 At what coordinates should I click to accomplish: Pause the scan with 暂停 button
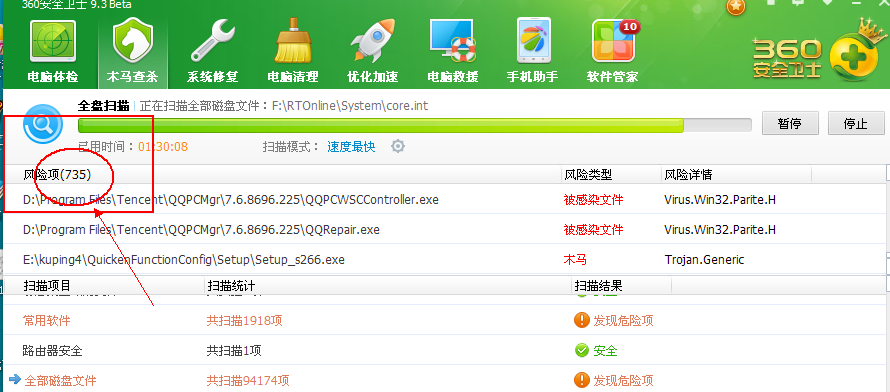[x=790, y=123]
